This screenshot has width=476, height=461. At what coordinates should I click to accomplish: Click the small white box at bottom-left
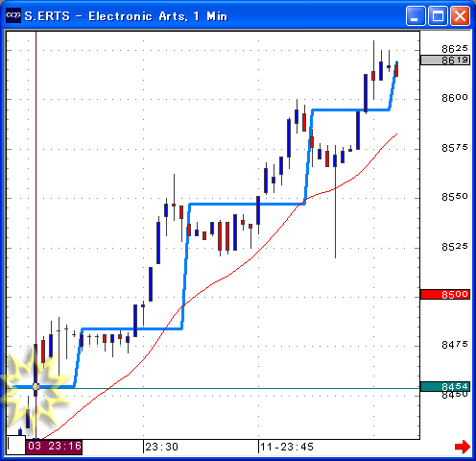point(16,445)
